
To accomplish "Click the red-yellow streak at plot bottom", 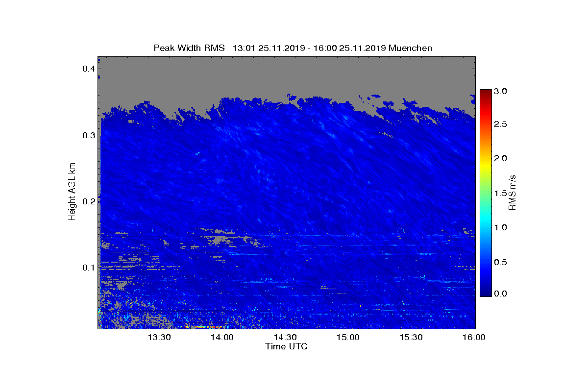I will [x=205, y=327].
